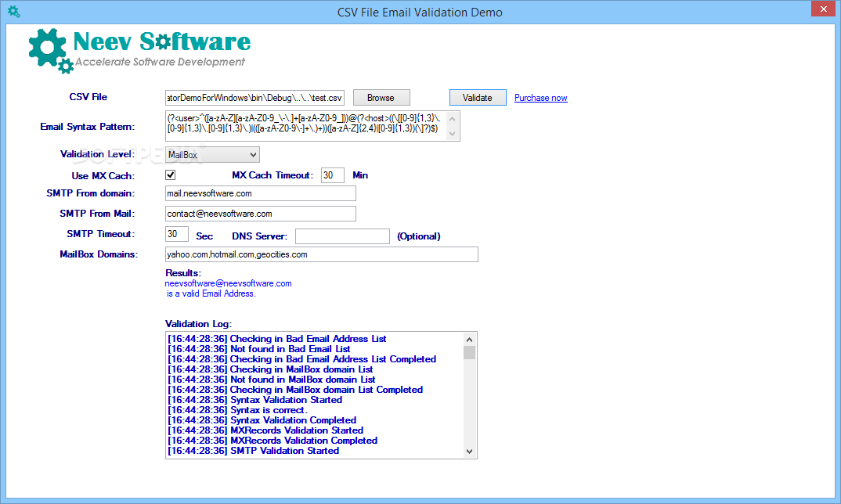
Task: Click the Validation Log scroll up arrow
Action: pos(469,339)
